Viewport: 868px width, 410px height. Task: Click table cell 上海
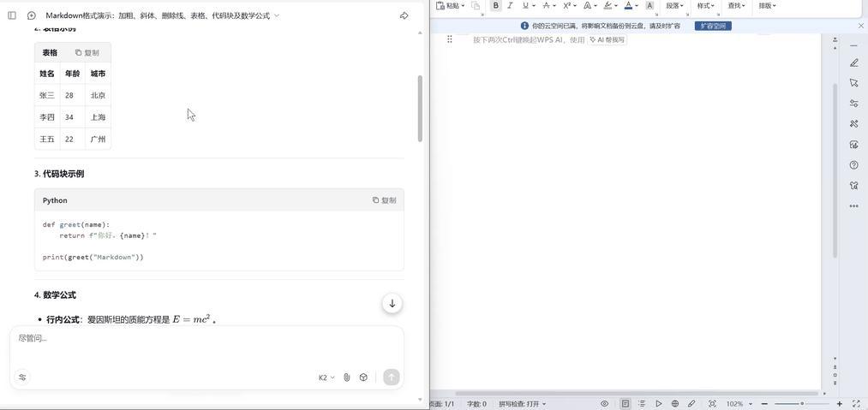[x=98, y=117]
